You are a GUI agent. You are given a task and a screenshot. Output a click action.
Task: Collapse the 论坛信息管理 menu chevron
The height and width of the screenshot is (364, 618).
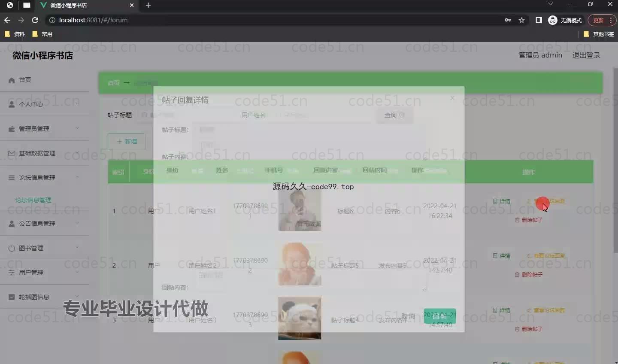(x=77, y=177)
